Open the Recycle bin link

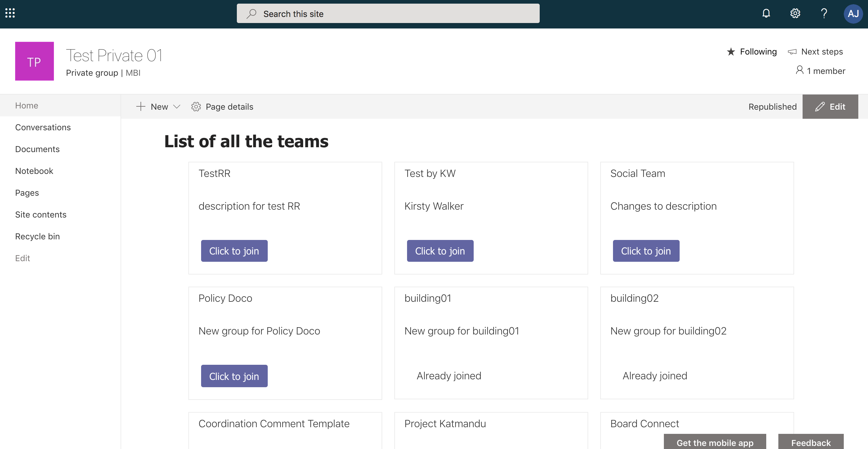[x=37, y=236]
